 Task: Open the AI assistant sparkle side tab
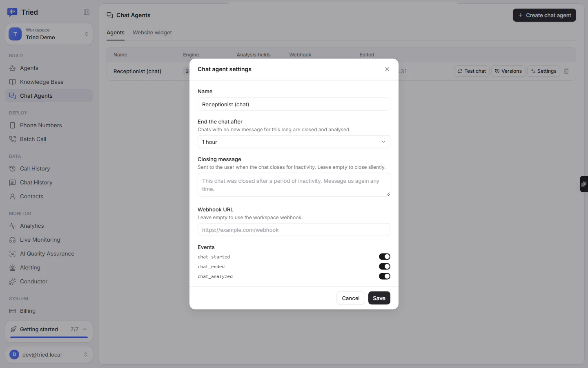pos(584,184)
